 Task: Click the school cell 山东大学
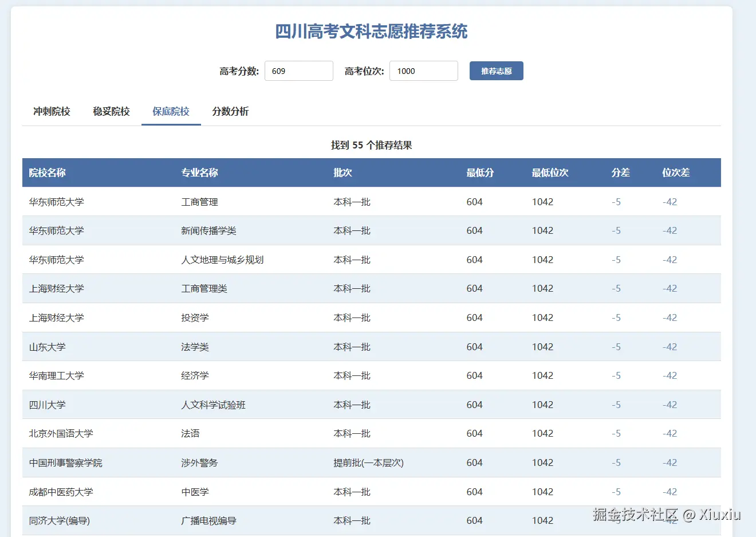click(48, 347)
